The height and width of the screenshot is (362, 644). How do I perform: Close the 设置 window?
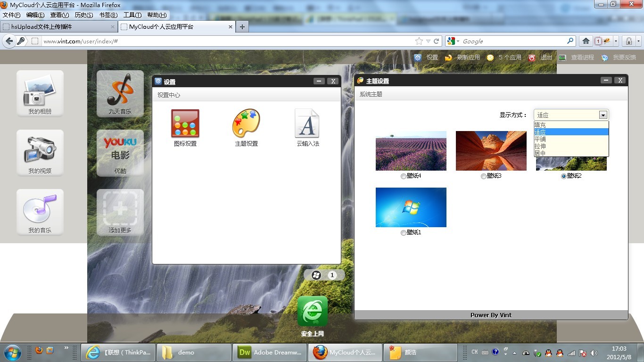[x=333, y=81]
